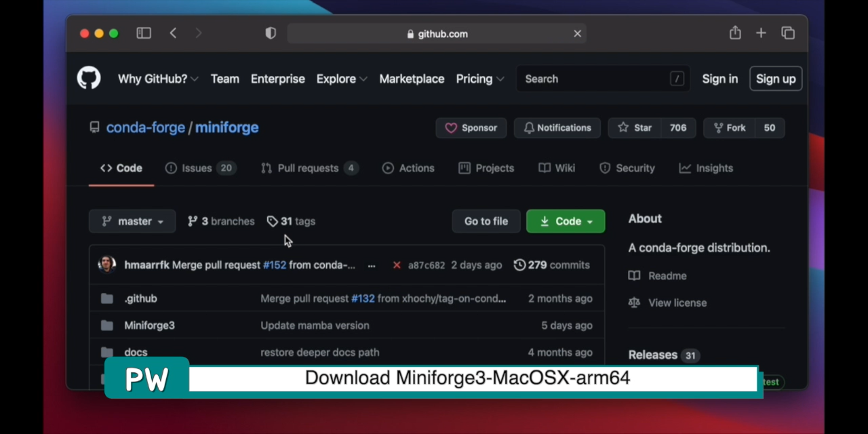Open the 'Update mamba version' commit message
868x434 pixels.
(x=315, y=325)
